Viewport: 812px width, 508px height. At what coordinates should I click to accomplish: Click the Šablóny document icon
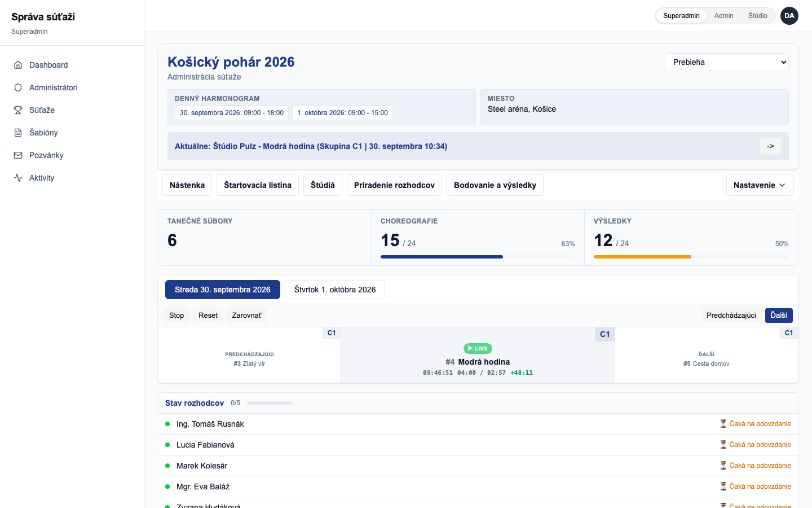tap(18, 133)
